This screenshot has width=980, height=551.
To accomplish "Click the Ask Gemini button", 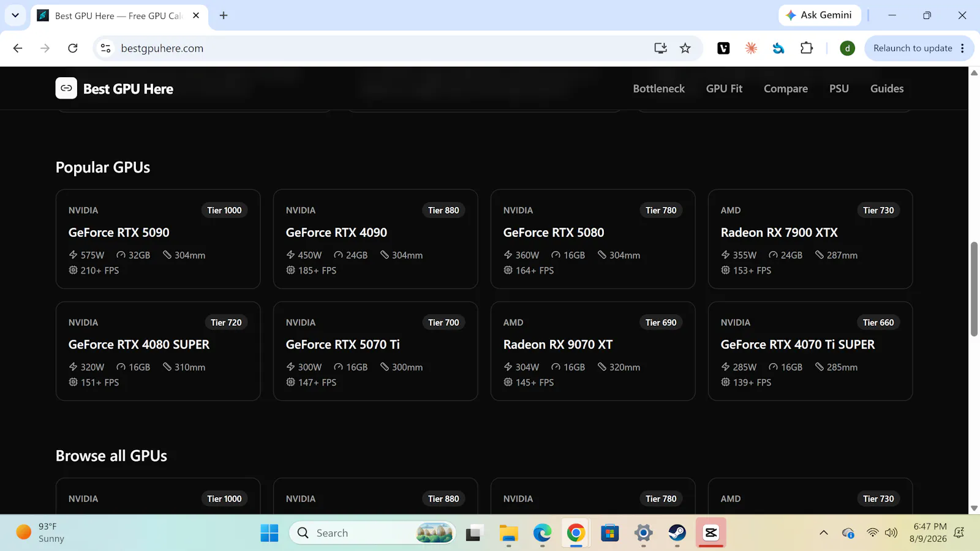I will tap(820, 15).
